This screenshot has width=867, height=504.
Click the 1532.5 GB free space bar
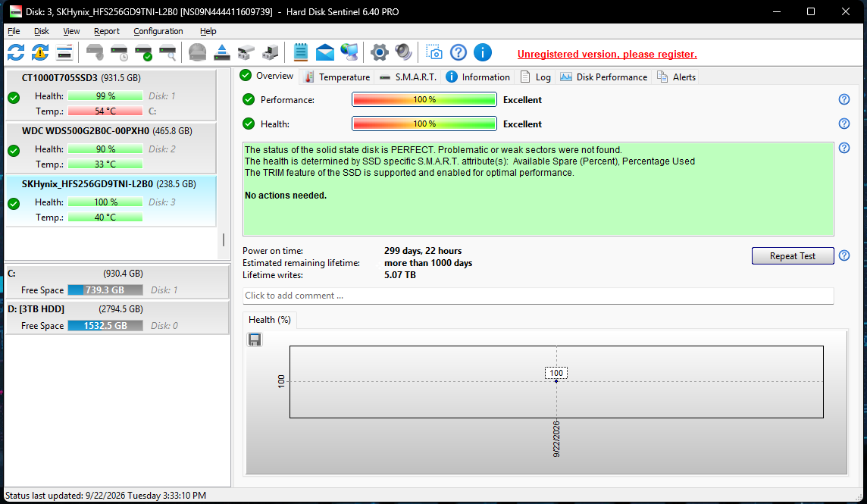[105, 326]
